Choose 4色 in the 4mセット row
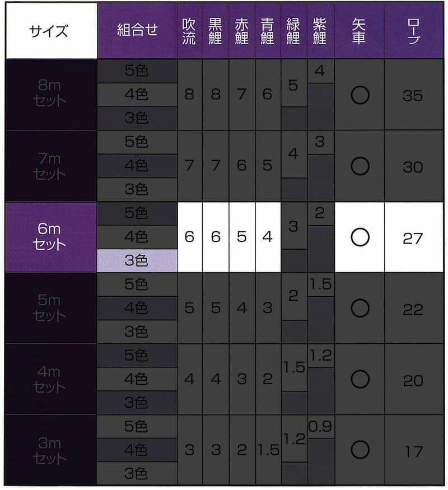The image size is (448, 490). (x=137, y=379)
